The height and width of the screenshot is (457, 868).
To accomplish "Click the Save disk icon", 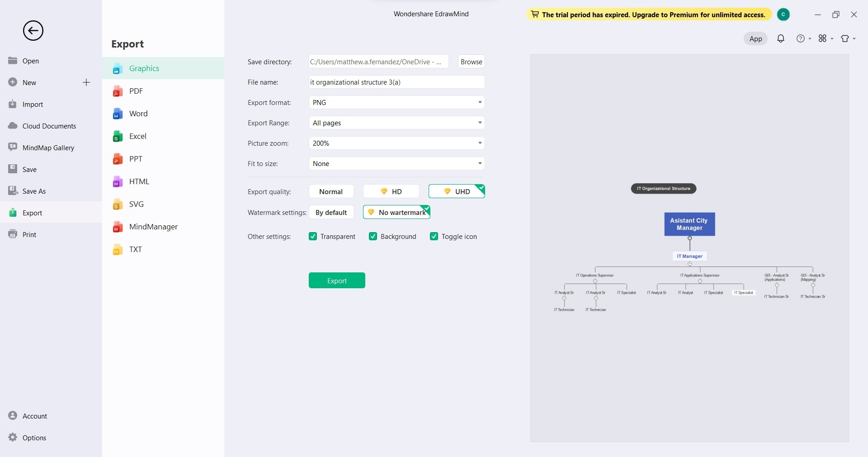I will pos(13,169).
